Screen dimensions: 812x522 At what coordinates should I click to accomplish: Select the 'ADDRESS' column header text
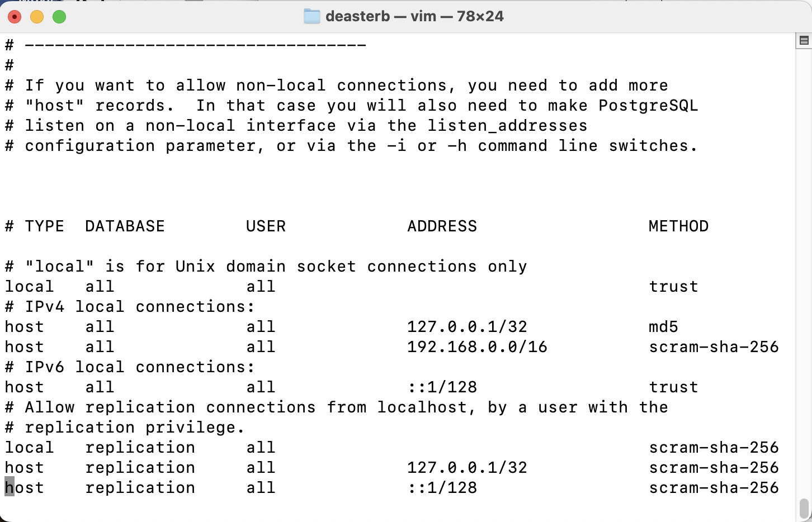point(442,226)
